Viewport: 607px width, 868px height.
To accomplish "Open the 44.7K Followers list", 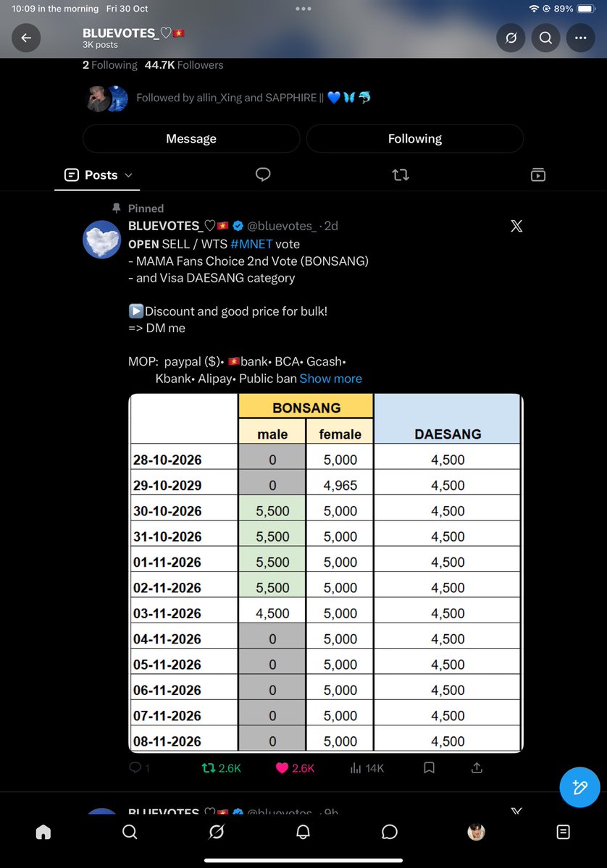I will click(x=184, y=64).
